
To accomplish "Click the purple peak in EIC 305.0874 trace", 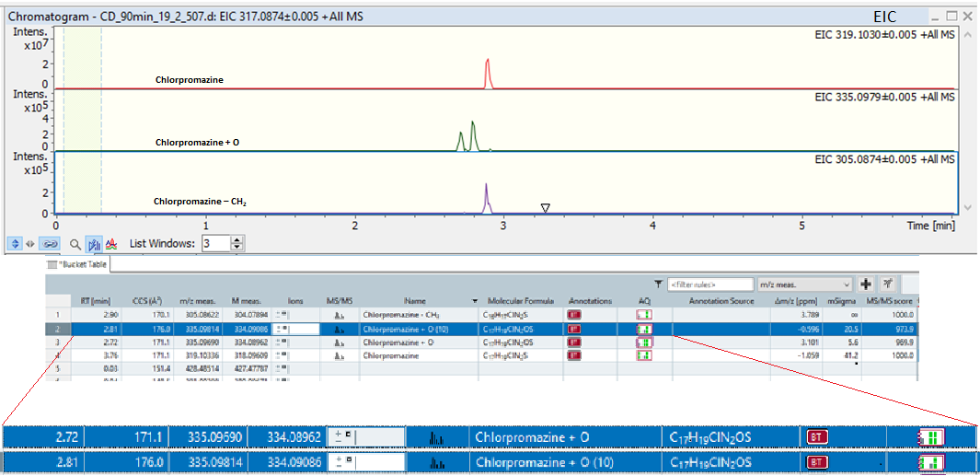I will click(x=486, y=199).
